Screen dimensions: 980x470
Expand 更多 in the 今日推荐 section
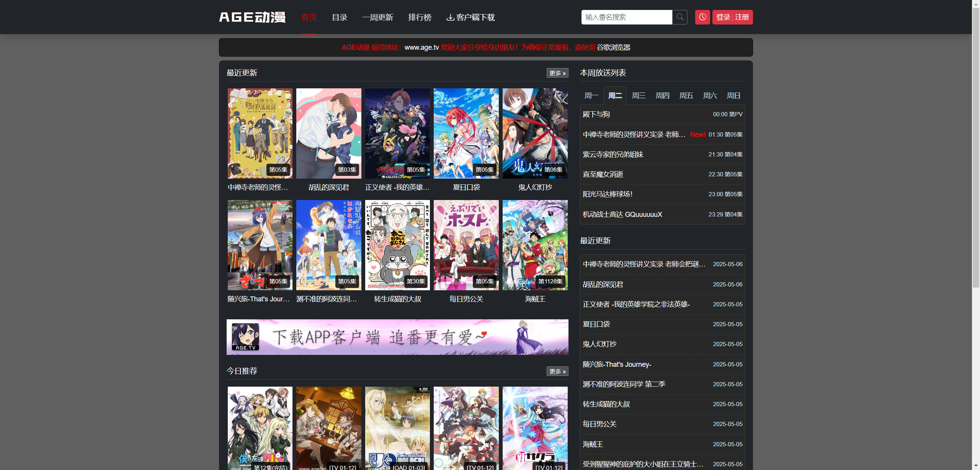tap(557, 371)
